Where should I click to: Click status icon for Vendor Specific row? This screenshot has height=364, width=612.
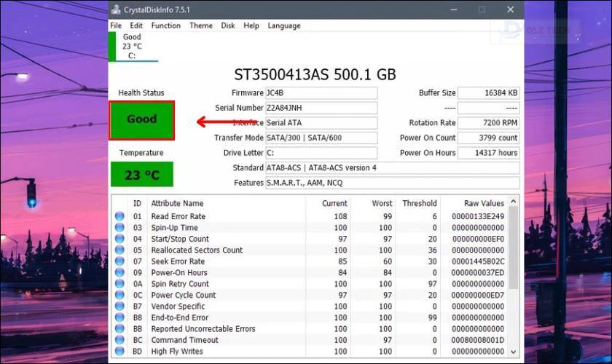119,306
